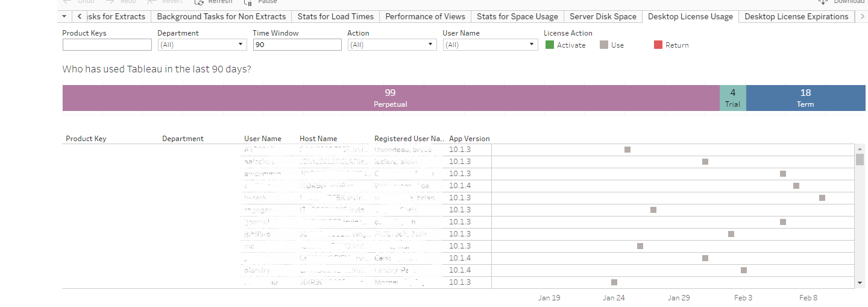Click the Host Name column header
Screen dimensions: 868x307
click(318, 139)
